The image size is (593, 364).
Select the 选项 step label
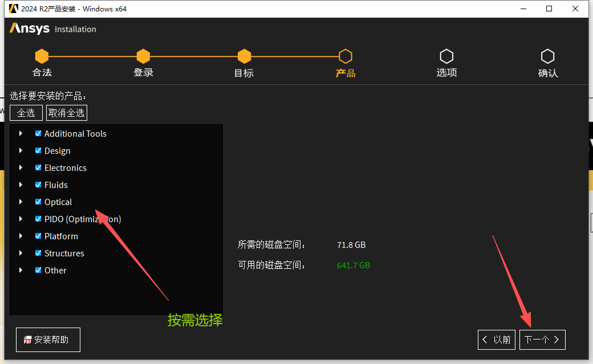(x=446, y=73)
